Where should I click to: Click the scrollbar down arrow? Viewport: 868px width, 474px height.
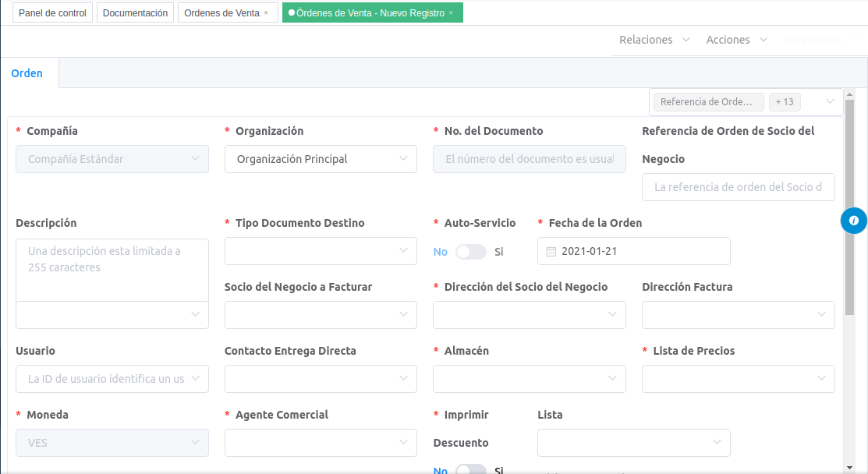tap(849, 467)
